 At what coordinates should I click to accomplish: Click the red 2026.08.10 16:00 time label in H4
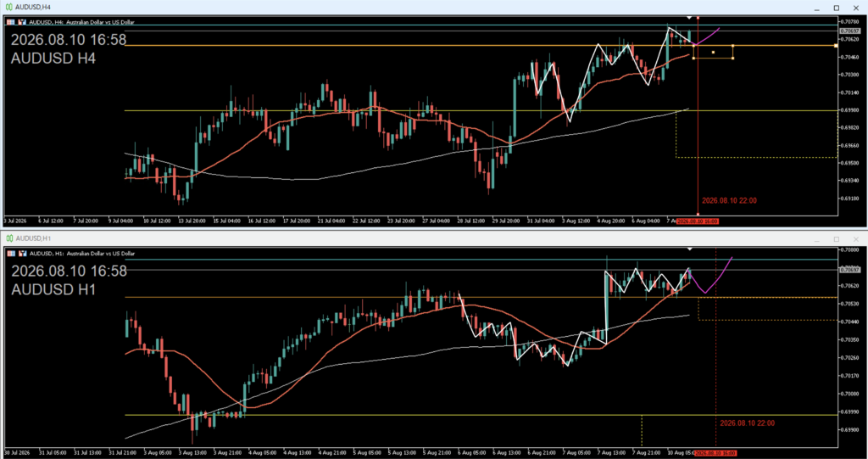698,221
